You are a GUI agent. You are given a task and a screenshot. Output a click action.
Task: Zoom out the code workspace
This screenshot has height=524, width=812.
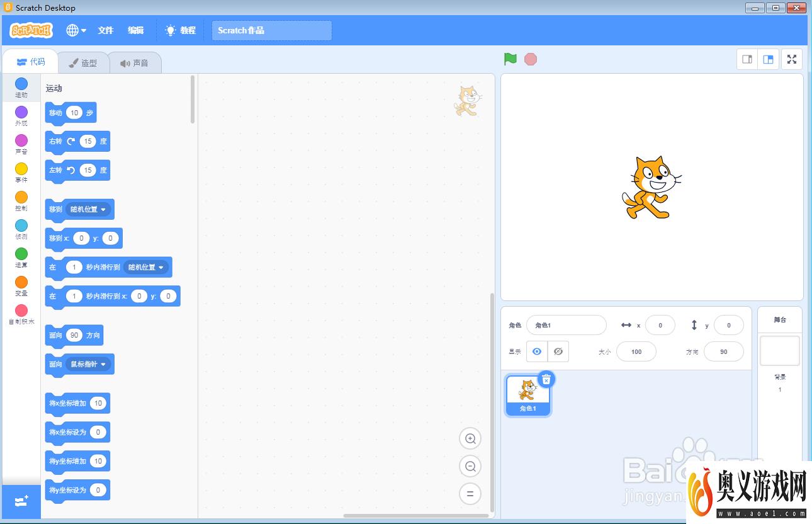470,466
